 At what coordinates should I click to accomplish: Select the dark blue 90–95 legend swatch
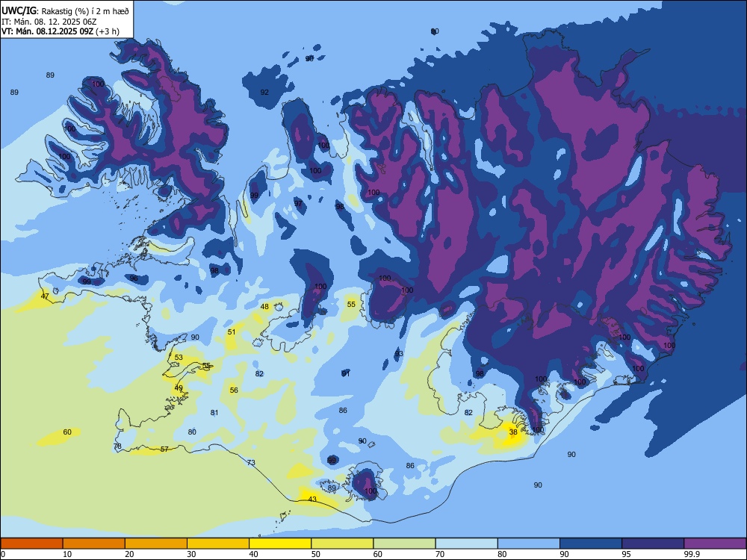tap(591, 544)
